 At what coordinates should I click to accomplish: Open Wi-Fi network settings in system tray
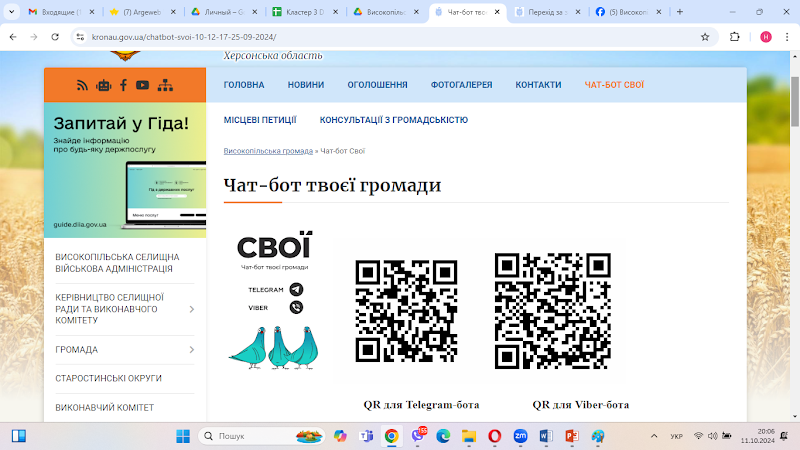pyautogui.click(x=698, y=436)
